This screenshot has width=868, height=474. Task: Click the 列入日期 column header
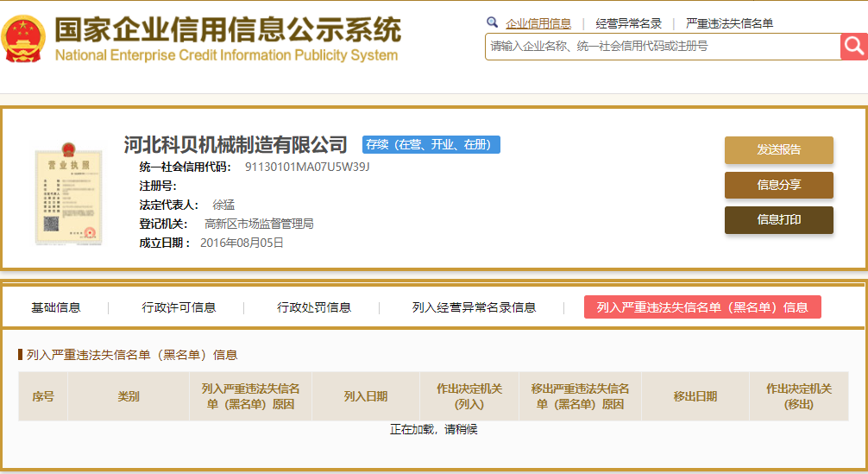coord(365,396)
